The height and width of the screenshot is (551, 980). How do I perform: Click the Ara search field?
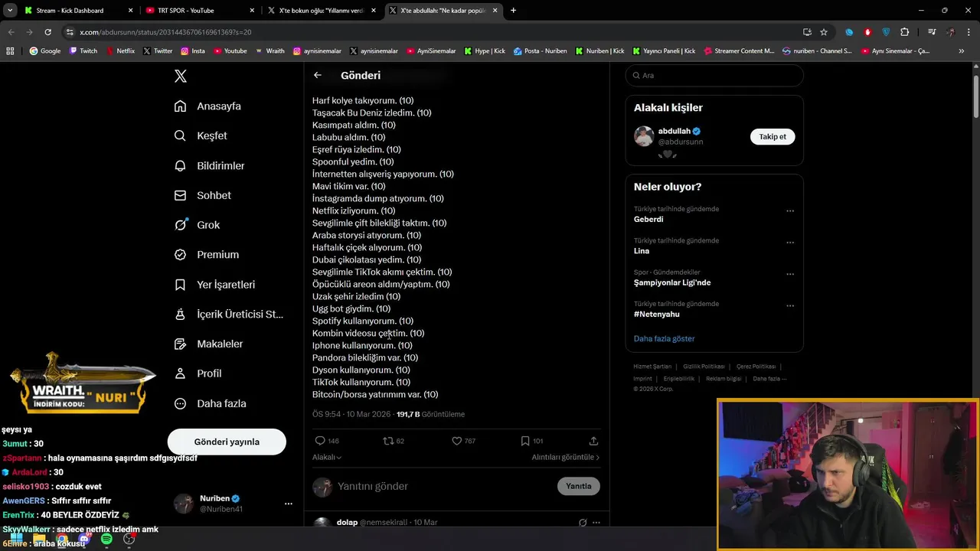click(x=714, y=75)
